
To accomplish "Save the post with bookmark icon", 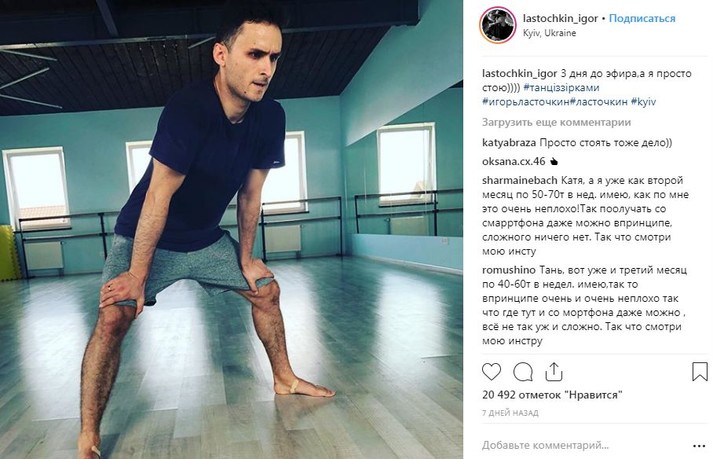I will 699,371.
